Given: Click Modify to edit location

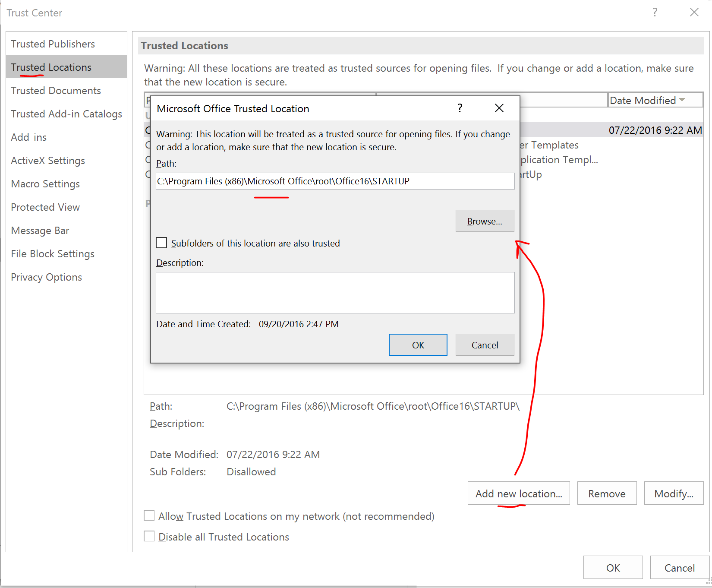Looking at the screenshot, I should tap(674, 493).
